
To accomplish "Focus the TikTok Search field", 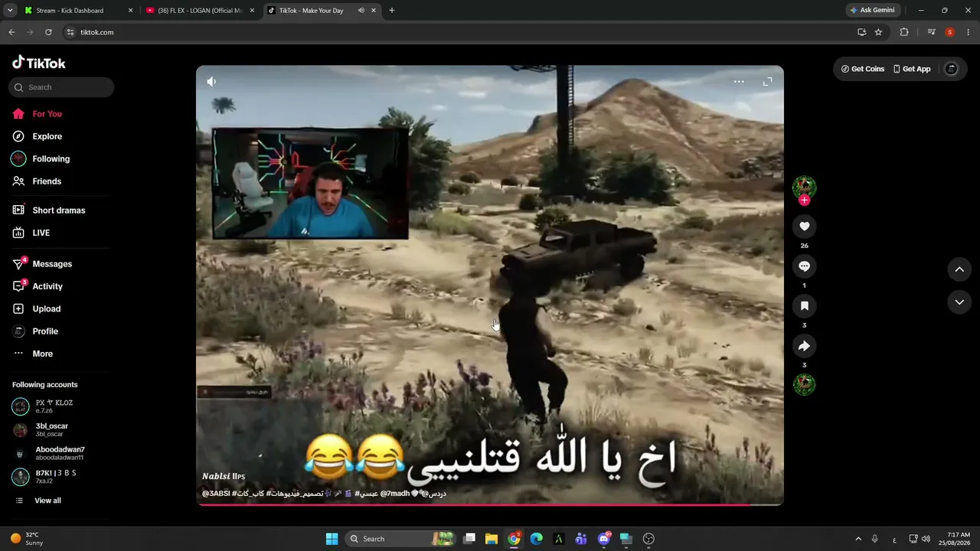I will tap(61, 87).
